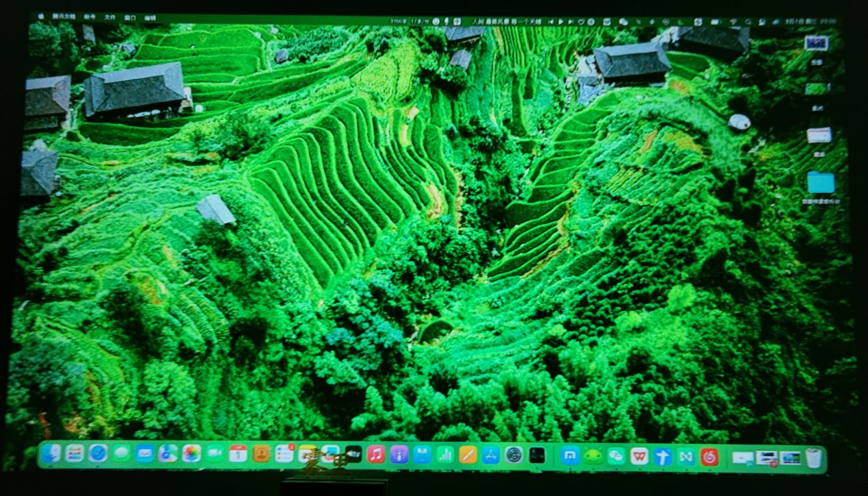The image size is (868, 496).
Task: Open the App Store in Dock
Action: click(x=491, y=455)
